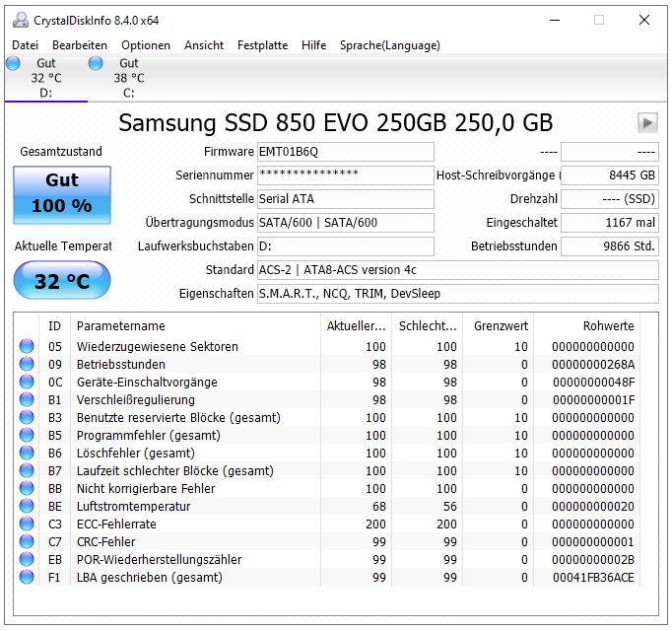
Task: Click raw value 000000000020 for Luftstromtemperatur
Action: pyautogui.click(x=593, y=507)
